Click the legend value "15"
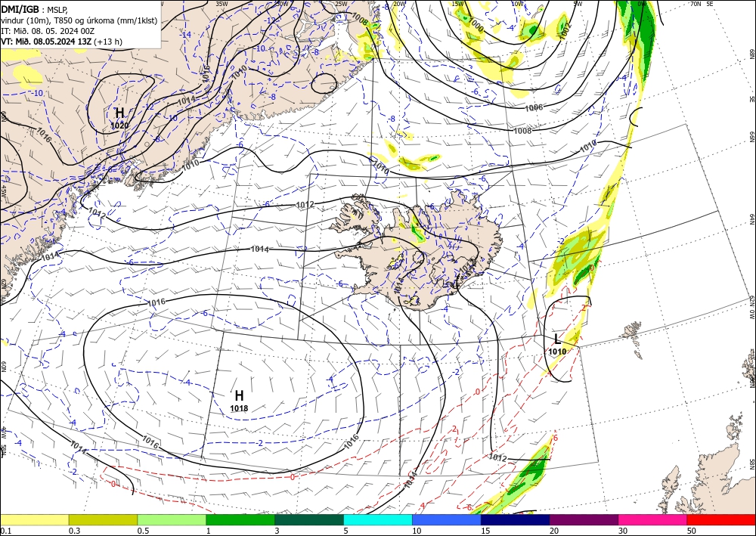This screenshot has width=756, height=536. [x=485, y=531]
